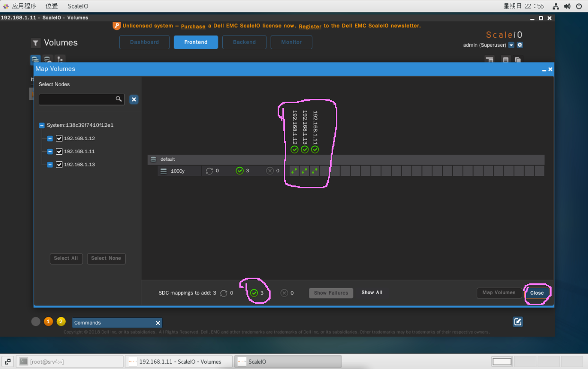The image size is (588, 369).
Task: Click the magnifier in Select Nodes search
Action: [x=119, y=99]
